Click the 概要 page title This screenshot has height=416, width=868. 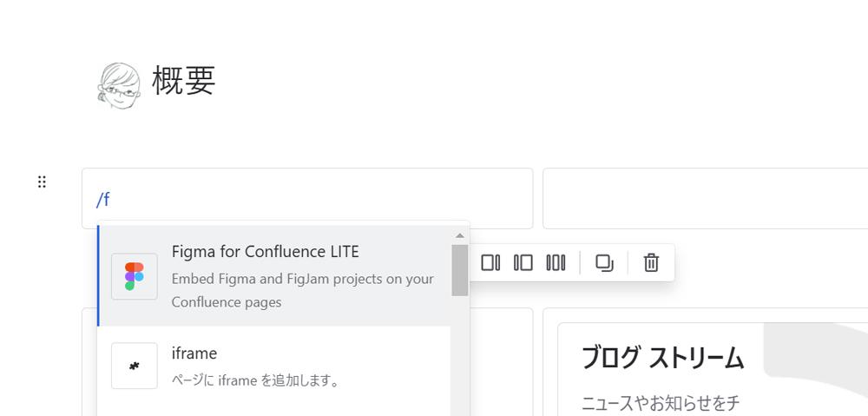pyautogui.click(x=184, y=81)
